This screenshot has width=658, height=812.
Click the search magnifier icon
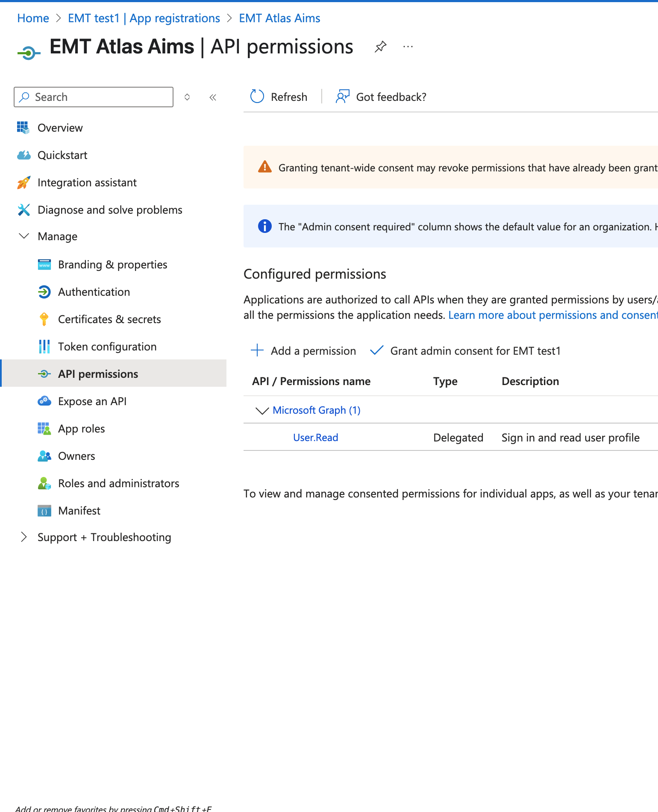click(24, 97)
